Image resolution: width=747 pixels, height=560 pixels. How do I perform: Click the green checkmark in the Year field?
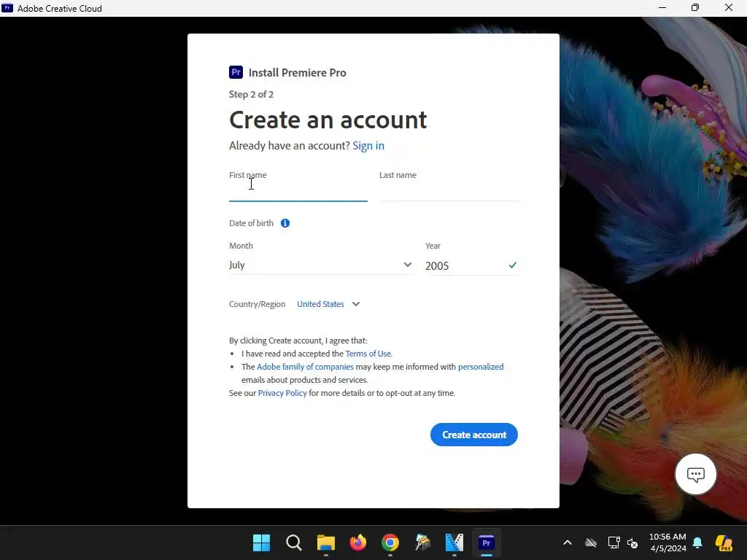tap(513, 265)
